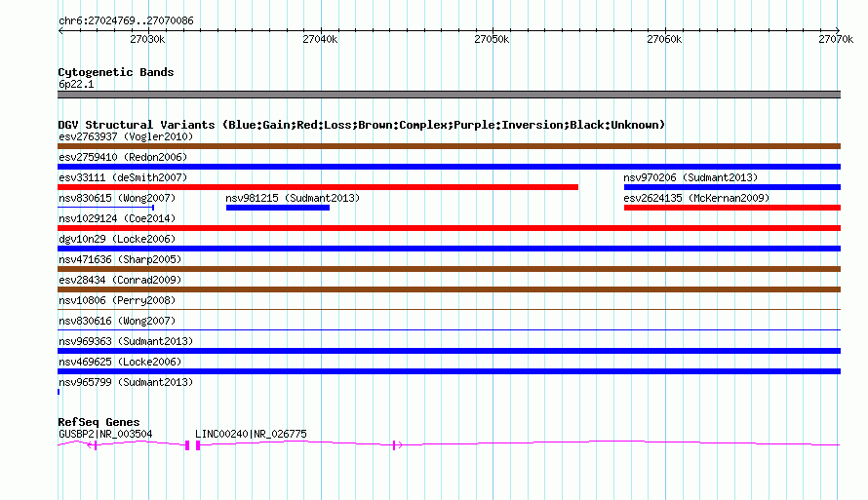Open the dgv10n29 (Locke2006) label
This screenshot has width=868, height=500.
pyautogui.click(x=117, y=239)
